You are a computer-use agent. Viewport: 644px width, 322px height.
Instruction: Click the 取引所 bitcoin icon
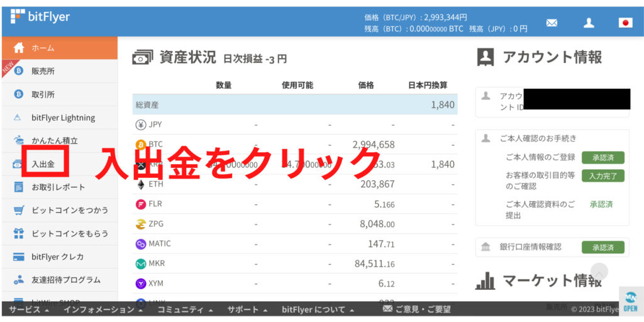pyautogui.click(x=18, y=94)
